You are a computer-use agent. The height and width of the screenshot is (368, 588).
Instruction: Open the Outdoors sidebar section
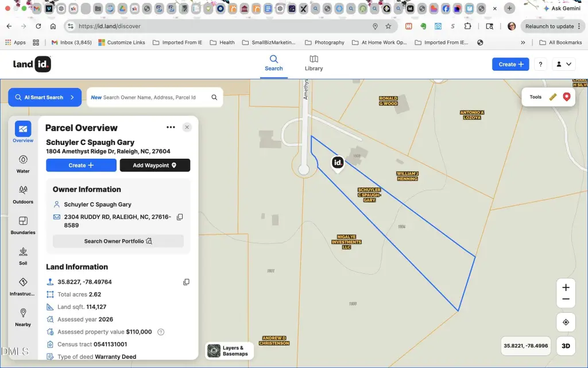(23, 194)
